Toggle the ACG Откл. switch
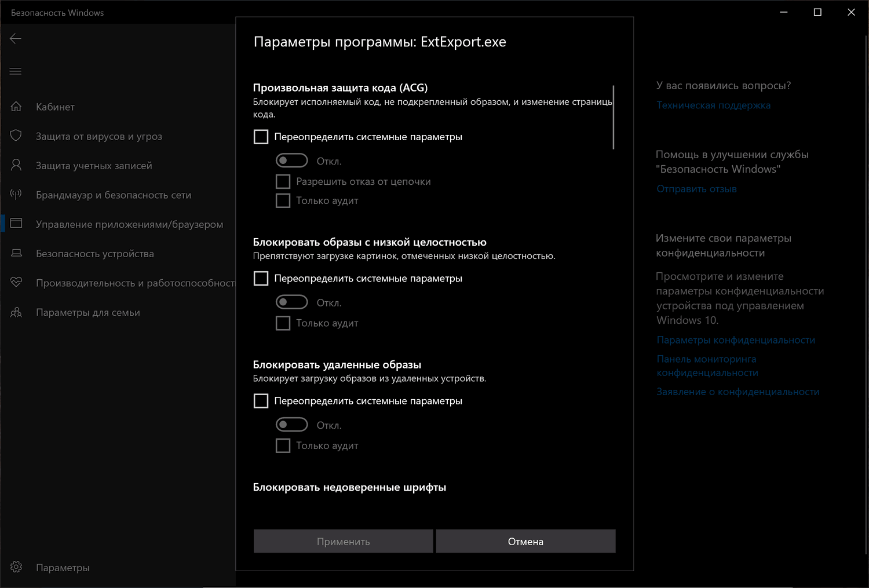This screenshot has width=869, height=588. [291, 160]
